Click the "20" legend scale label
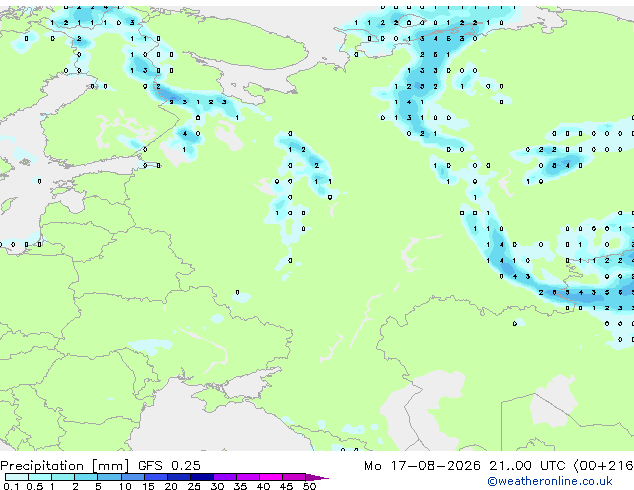Image resolution: width=634 pixels, height=490 pixels. [171, 486]
